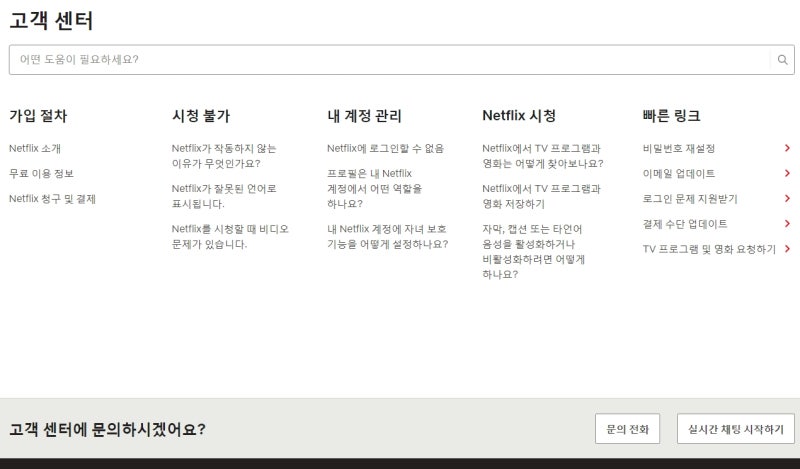This screenshot has height=469, width=800.
Task: Start live chat with 실시간 채팅 시작하기
Action: [x=736, y=429]
